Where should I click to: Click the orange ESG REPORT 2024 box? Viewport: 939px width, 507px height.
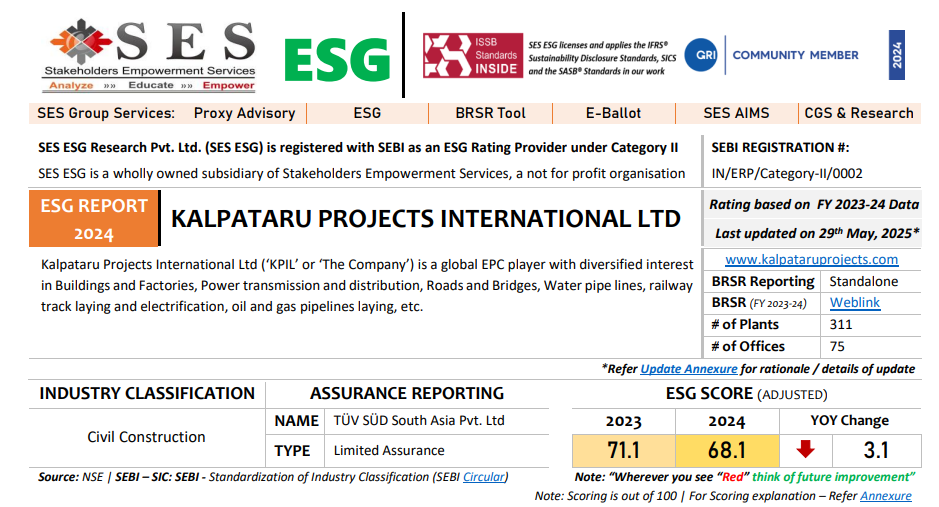coord(93,218)
